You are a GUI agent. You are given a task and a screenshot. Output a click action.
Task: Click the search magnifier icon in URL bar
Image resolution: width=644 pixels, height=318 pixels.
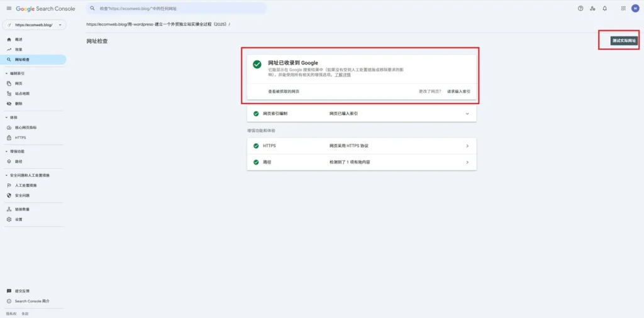click(x=93, y=8)
